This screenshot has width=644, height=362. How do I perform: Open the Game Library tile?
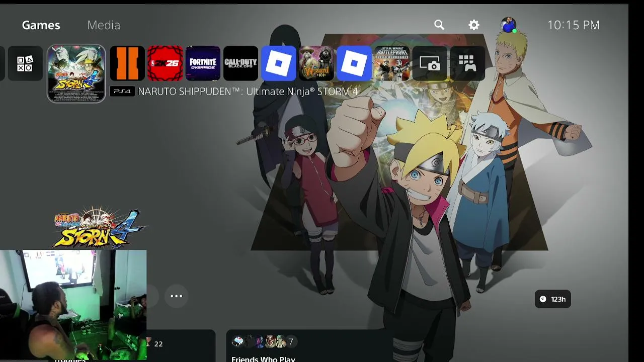(467, 63)
